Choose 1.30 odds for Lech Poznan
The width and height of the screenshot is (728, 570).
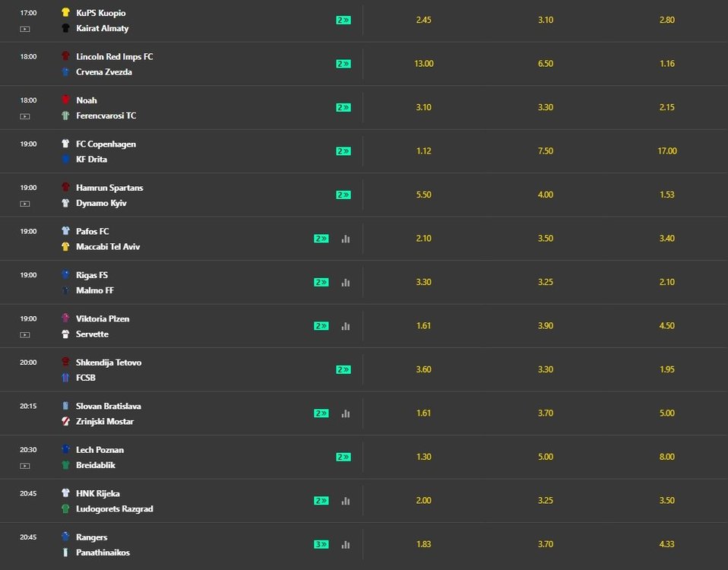point(424,457)
